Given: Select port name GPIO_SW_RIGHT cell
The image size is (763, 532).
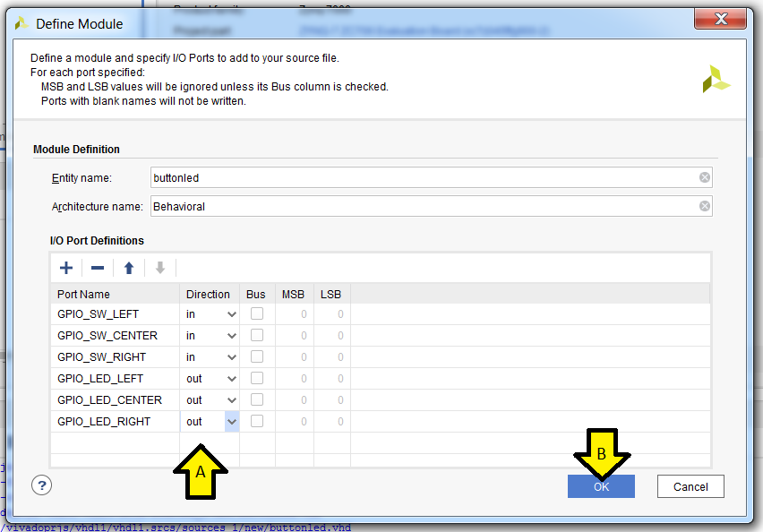Looking at the screenshot, I should click(x=115, y=356).
